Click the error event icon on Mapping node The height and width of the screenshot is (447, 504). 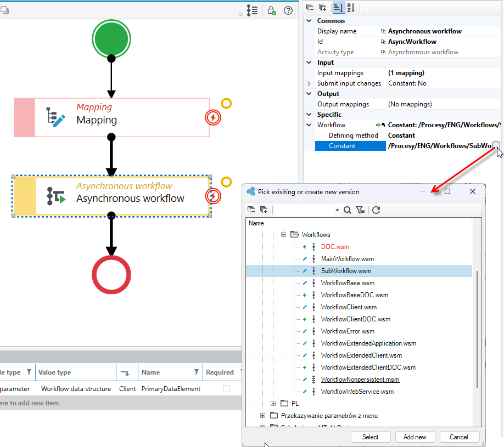[x=213, y=117]
